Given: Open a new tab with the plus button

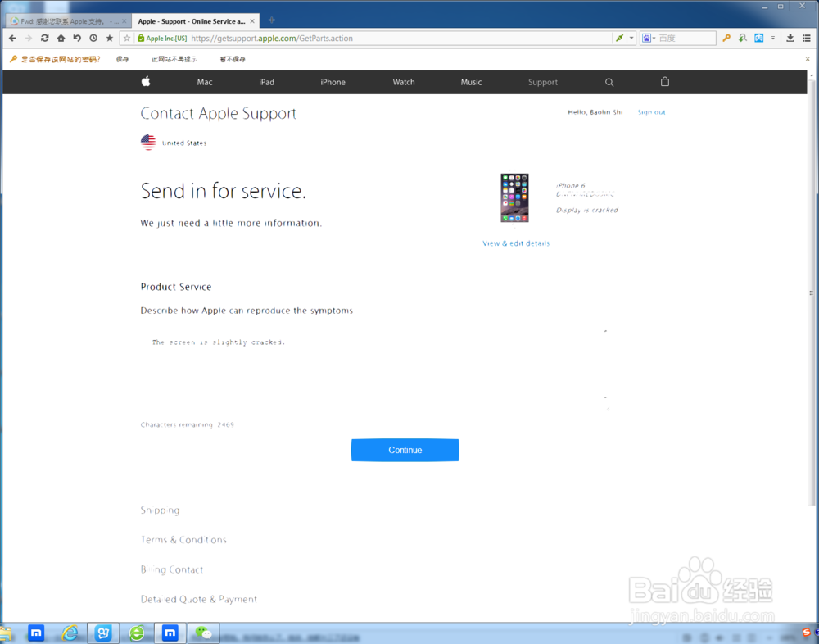Looking at the screenshot, I should coord(272,20).
